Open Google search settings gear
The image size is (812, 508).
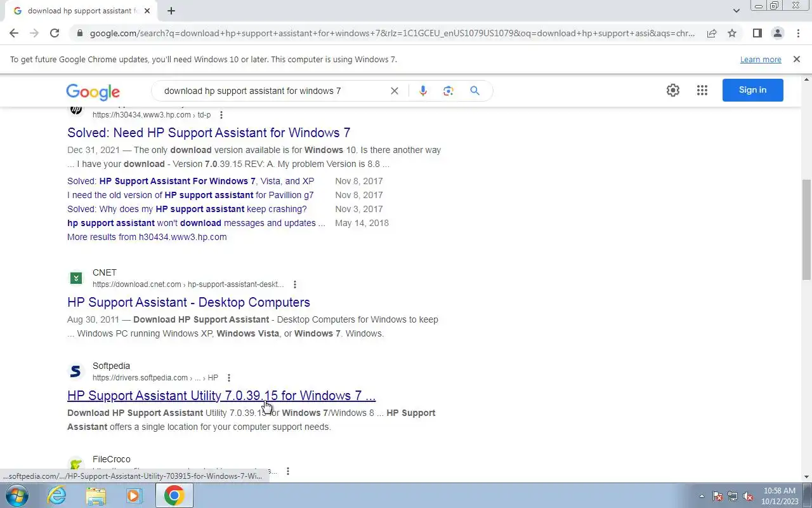coord(673,90)
